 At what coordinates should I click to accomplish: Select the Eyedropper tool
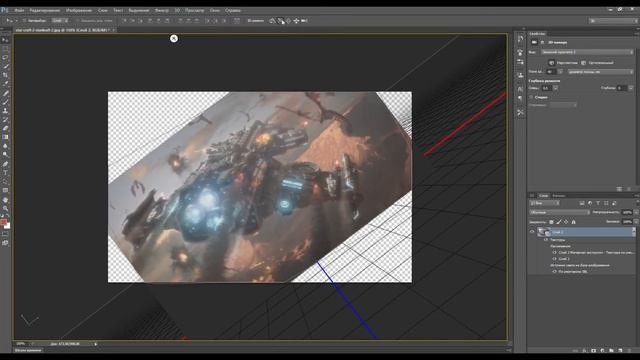(5, 84)
